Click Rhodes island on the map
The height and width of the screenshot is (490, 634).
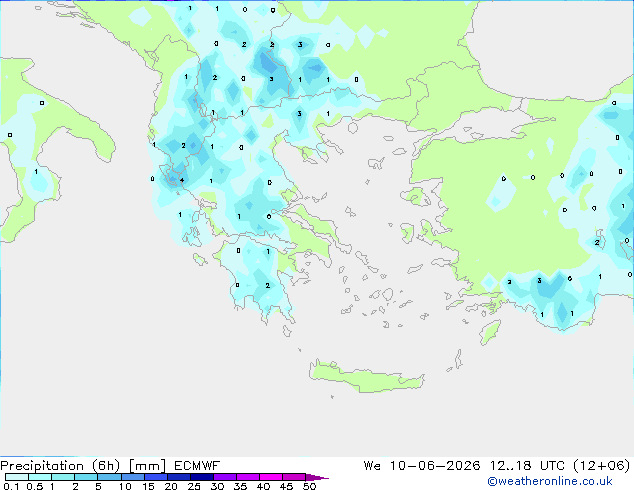(490, 332)
